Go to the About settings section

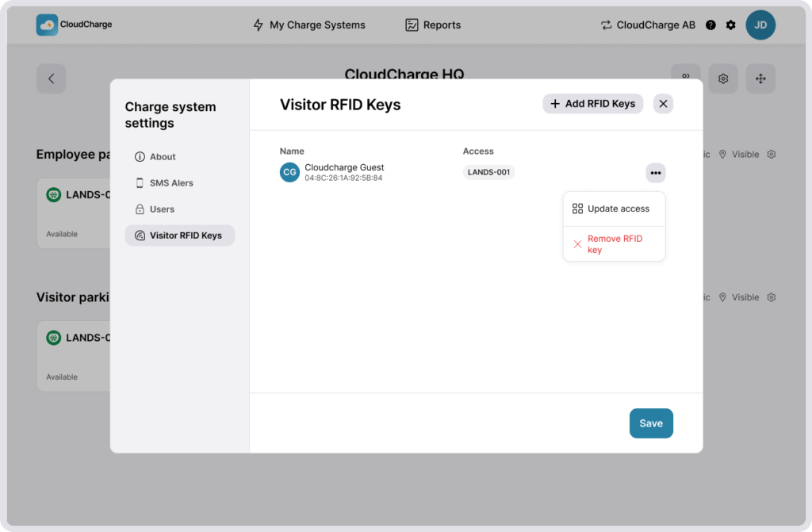163,157
